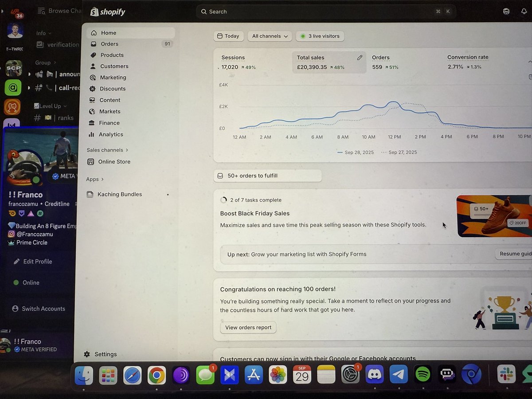Open the verification channel in Discord

pos(58,44)
